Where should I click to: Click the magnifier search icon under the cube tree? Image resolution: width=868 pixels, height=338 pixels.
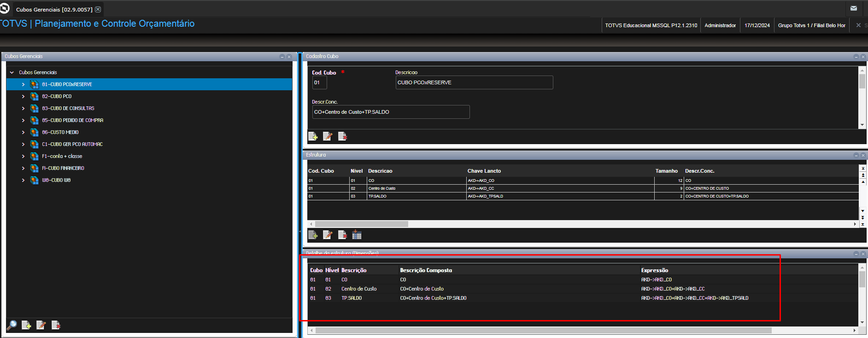[x=12, y=325]
